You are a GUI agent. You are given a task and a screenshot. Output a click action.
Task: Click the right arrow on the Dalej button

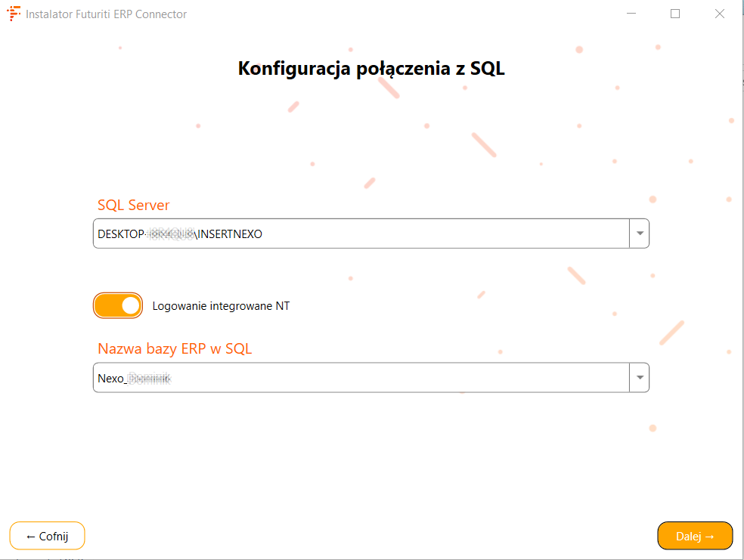(x=709, y=536)
